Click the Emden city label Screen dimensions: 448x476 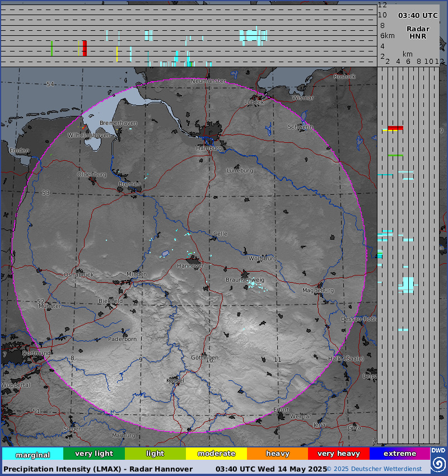(19, 151)
